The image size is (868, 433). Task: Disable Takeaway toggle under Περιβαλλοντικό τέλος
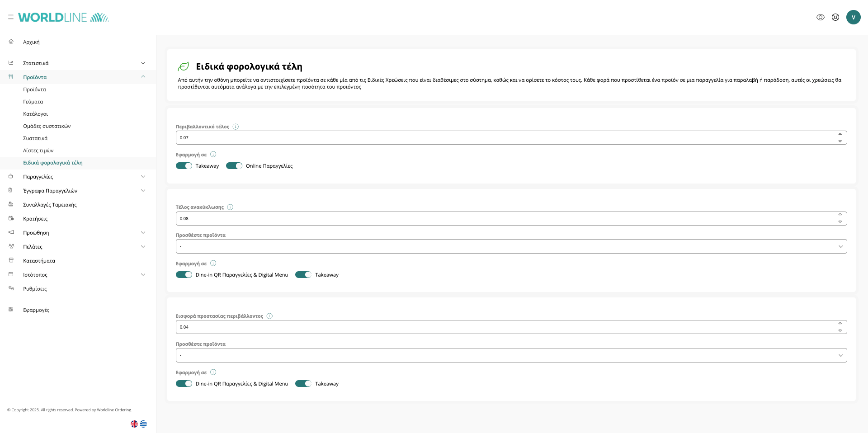tap(184, 166)
